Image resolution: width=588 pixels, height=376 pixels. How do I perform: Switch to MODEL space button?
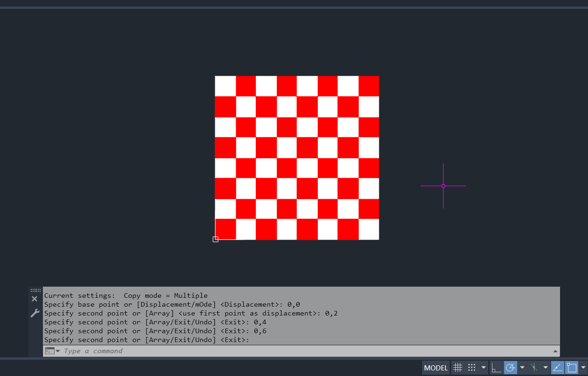pyautogui.click(x=436, y=368)
